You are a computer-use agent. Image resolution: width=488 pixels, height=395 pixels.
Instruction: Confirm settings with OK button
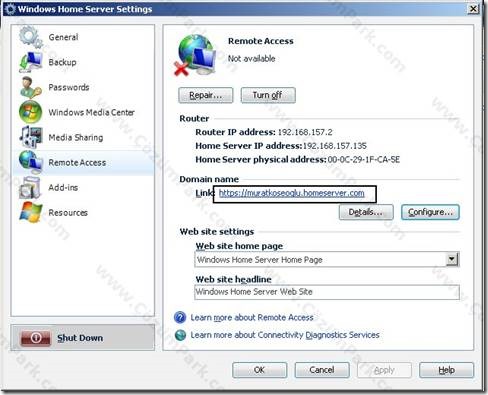point(259,370)
